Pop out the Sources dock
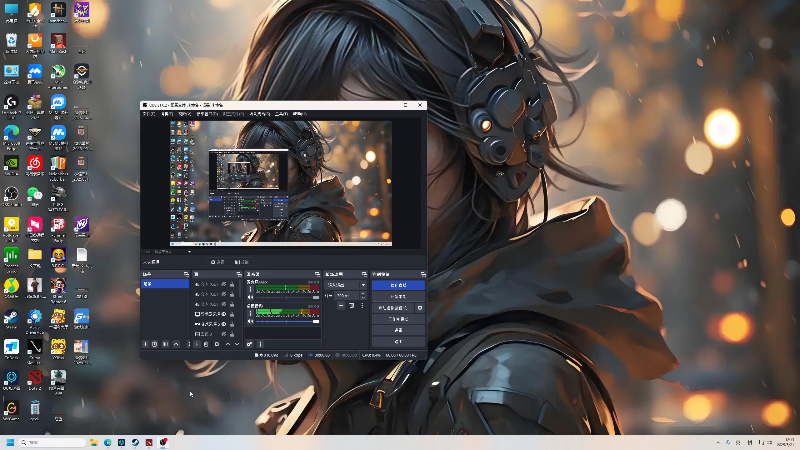Screen dimensions: 800x450 pos(239,274)
